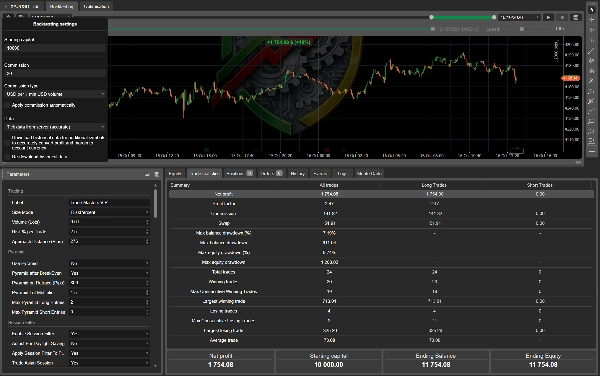Enable Apply commission automatically checkbox
Image resolution: width=600 pixels, height=376 pixels.
[7, 105]
